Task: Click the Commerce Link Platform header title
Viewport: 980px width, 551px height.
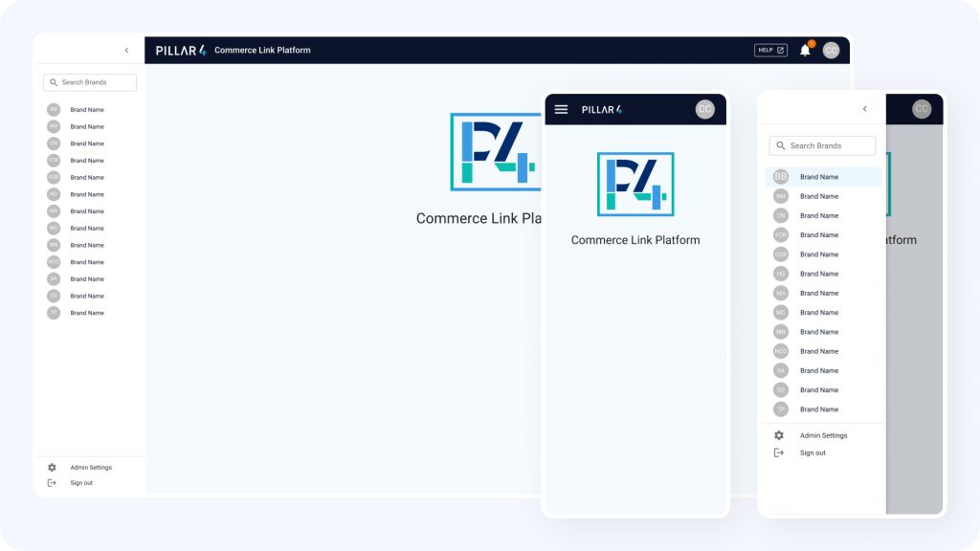Action: [x=262, y=50]
